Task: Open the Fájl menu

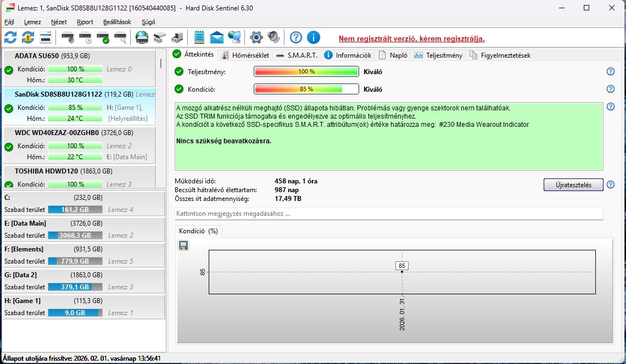Action: pos(9,22)
